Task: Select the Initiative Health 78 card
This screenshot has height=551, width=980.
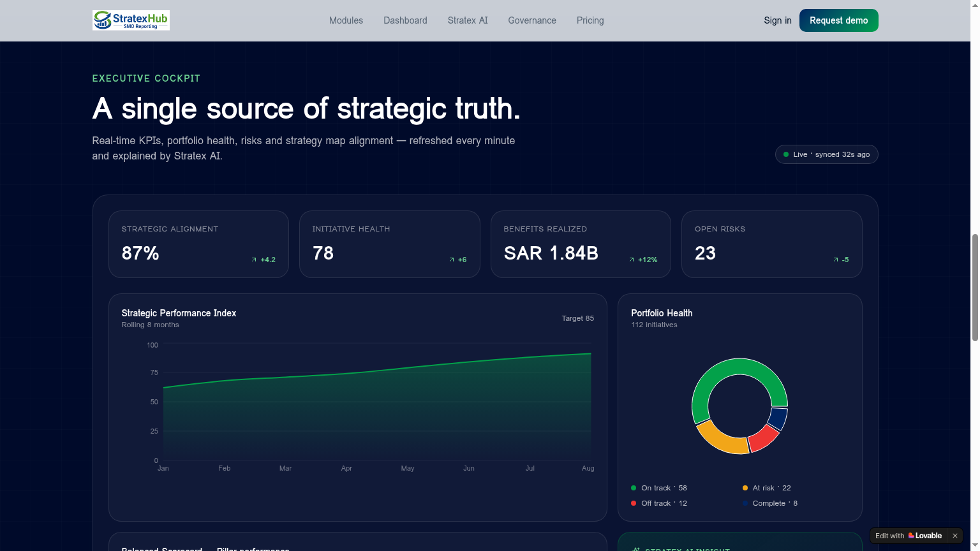Action: (x=390, y=244)
